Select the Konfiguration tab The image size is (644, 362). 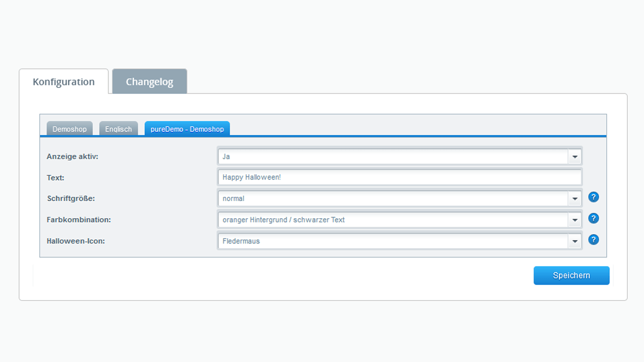pyautogui.click(x=64, y=81)
